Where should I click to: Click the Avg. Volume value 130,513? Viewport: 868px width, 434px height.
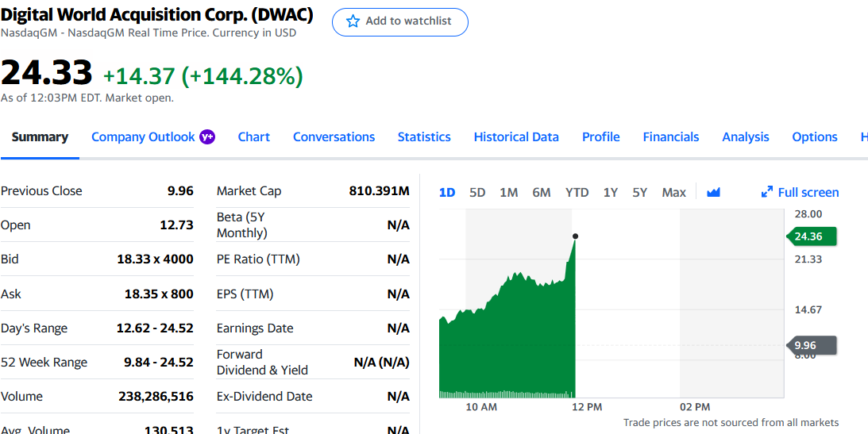(x=169, y=429)
